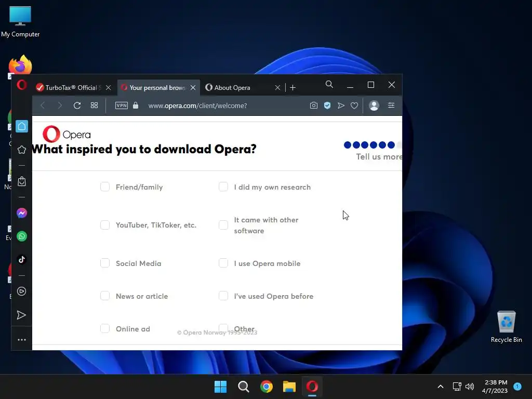
Task: Launch Messenger from Opera sidebar
Action: [22, 213]
